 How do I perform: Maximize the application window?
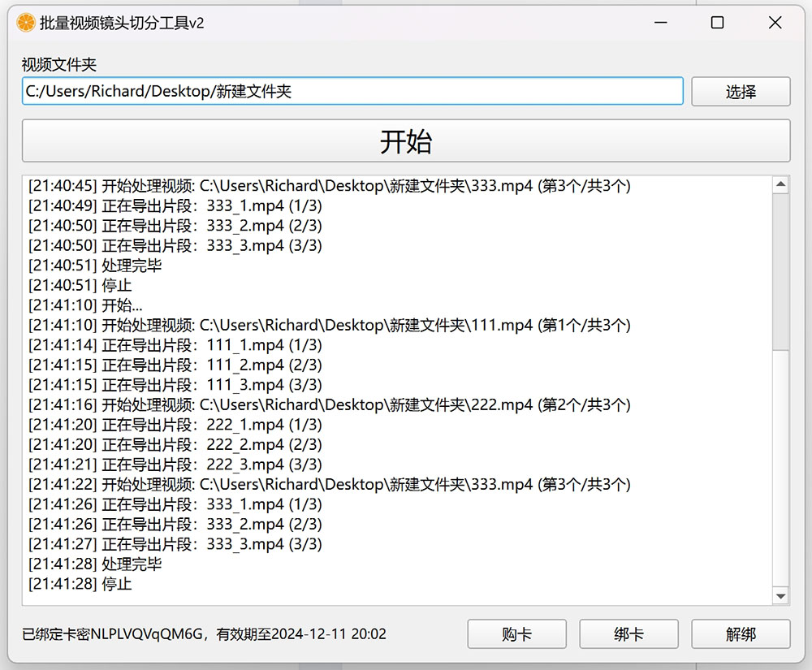click(717, 23)
